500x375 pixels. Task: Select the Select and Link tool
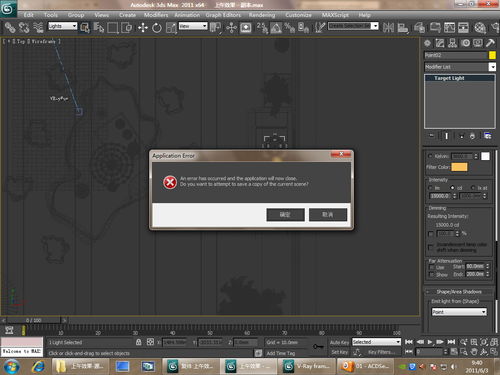click(10, 27)
